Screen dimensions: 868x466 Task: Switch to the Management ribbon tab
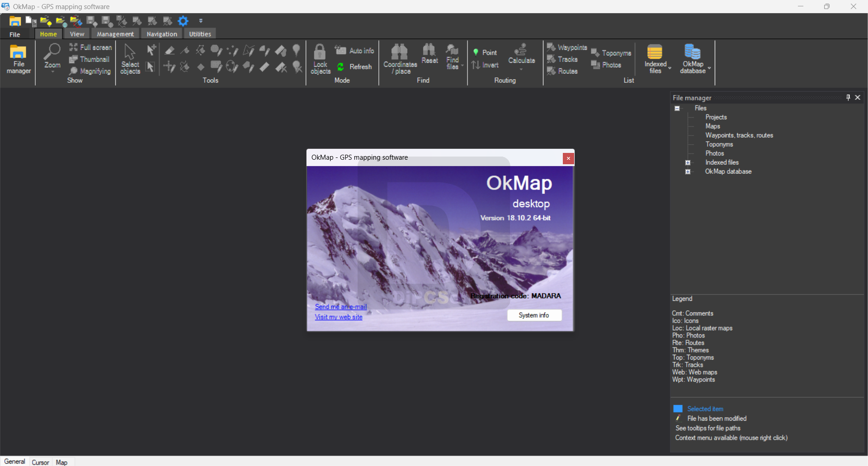[x=115, y=34]
